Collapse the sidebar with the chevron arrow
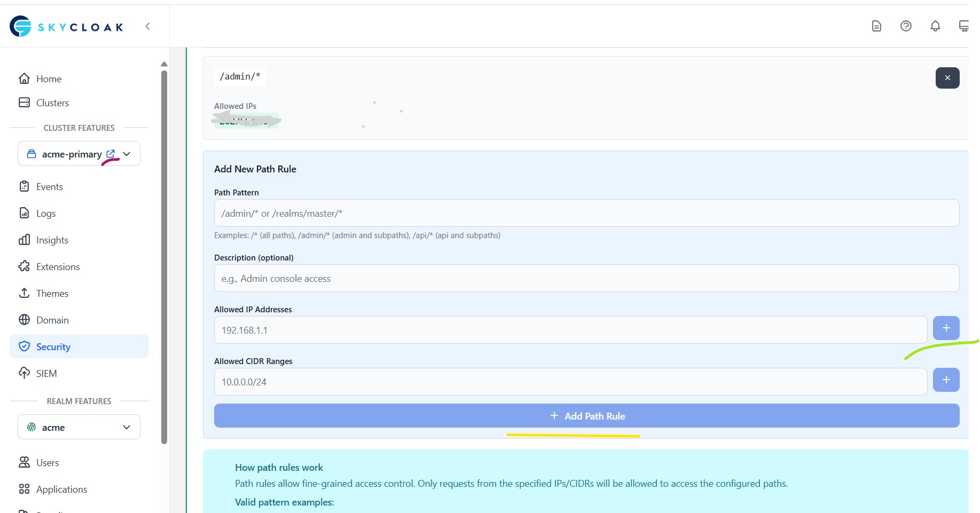Viewport: 980px width, 513px height. coord(148,26)
